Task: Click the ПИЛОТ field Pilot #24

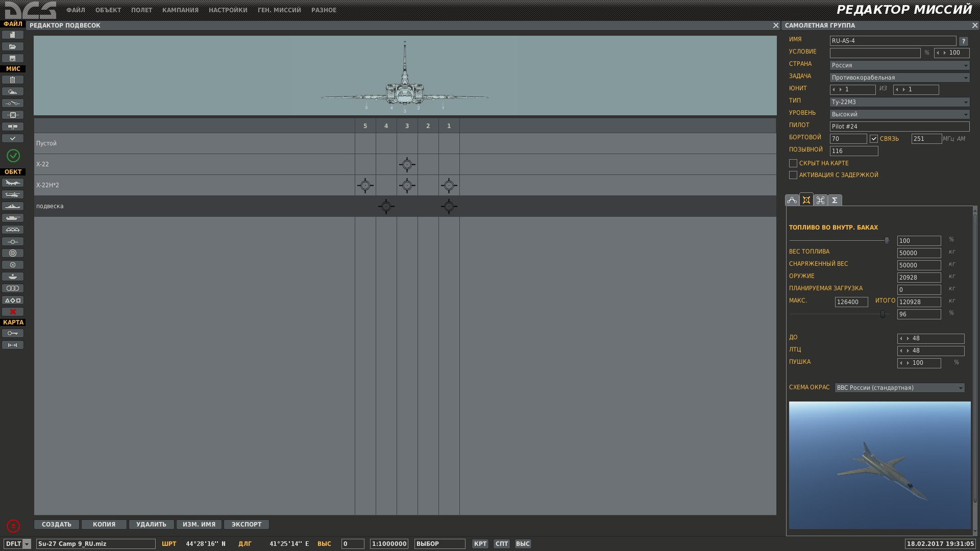Action: 899,127
